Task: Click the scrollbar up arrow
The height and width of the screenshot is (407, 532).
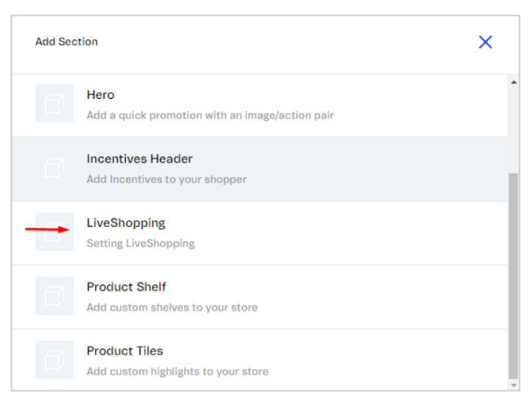Action: (x=514, y=82)
